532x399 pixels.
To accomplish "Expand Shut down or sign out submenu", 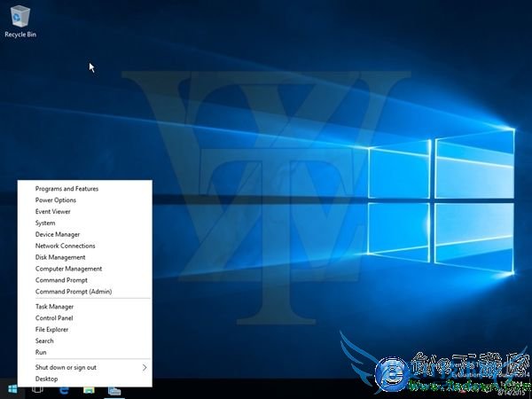I will 85,367.
